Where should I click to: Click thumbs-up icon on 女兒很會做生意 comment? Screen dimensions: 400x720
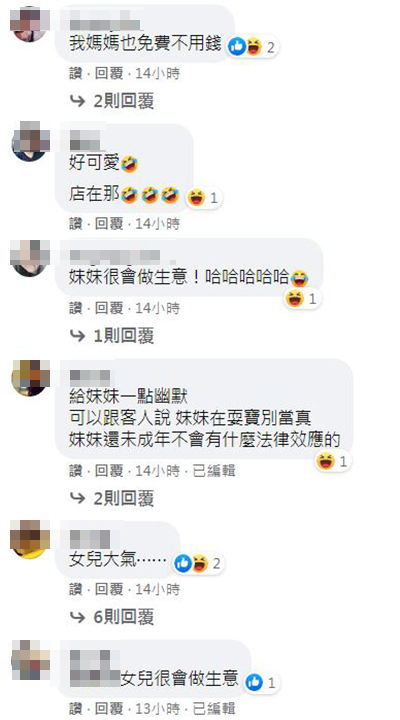tap(254, 682)
